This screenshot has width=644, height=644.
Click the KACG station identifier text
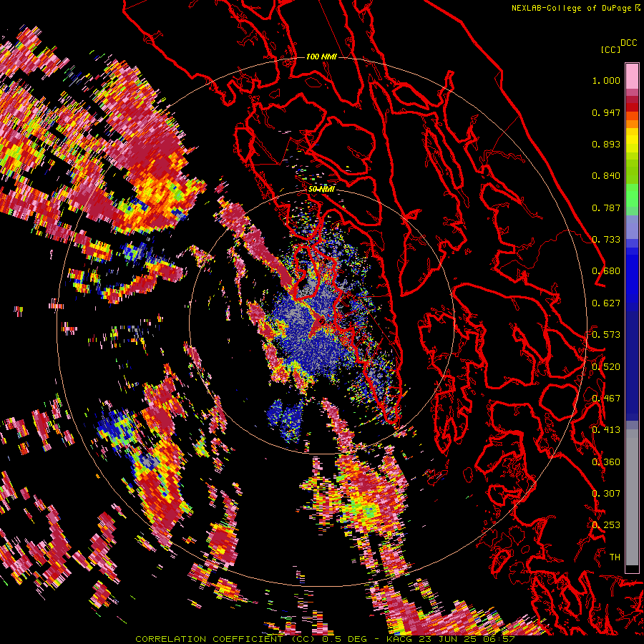[399, 639]
